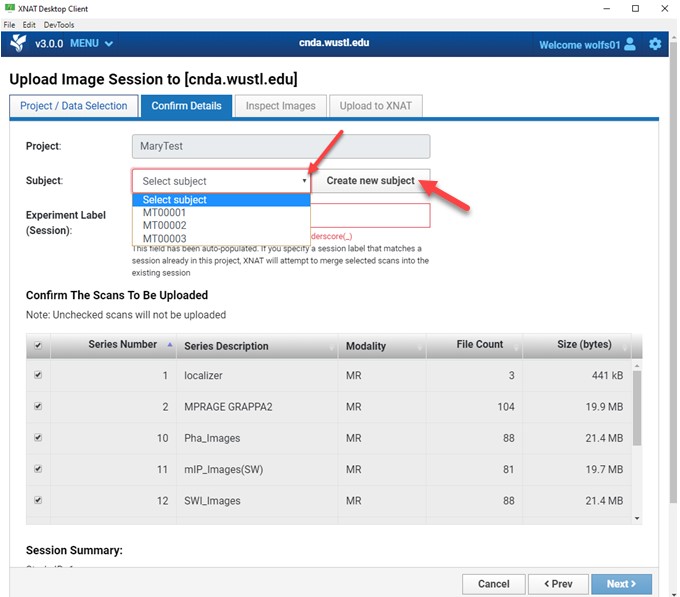Toggle the select-all scans checkbox
680x597 pixels.
pyautogui.click(x=38, y=346)
